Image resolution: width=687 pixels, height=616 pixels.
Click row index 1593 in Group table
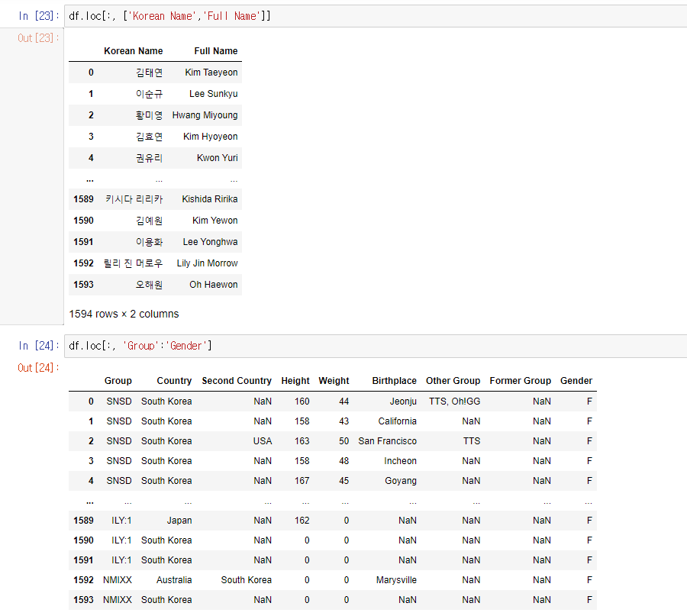point(84,600)
